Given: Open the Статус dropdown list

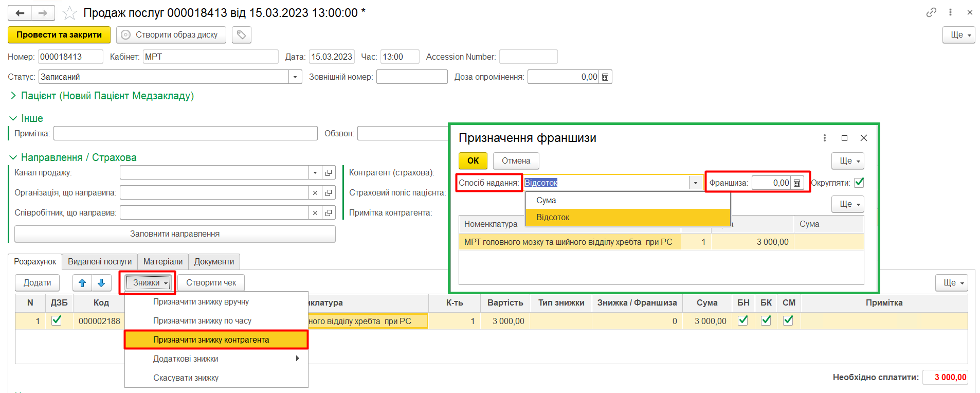Looking at the screenshot, I should coord(295,77).
